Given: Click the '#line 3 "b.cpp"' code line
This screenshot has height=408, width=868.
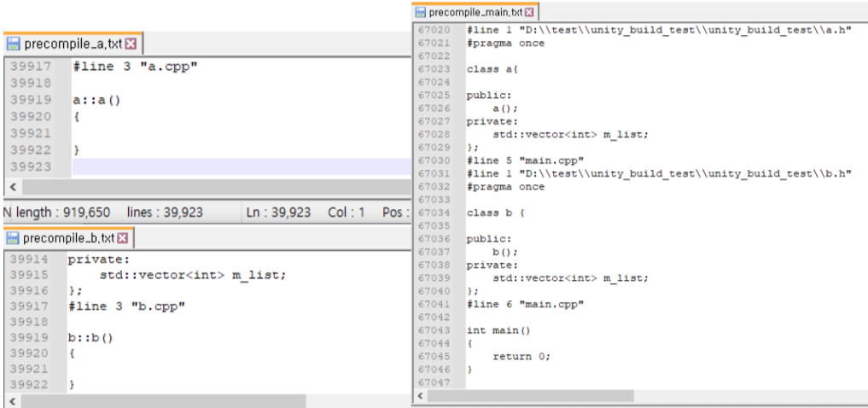Looking at the screenshot, I should tap(126, 306).
